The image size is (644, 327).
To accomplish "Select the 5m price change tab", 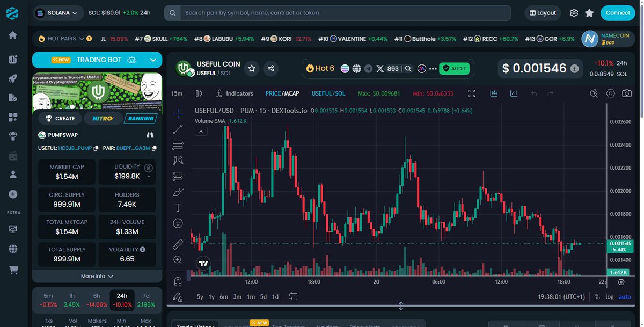I will 48,301.
